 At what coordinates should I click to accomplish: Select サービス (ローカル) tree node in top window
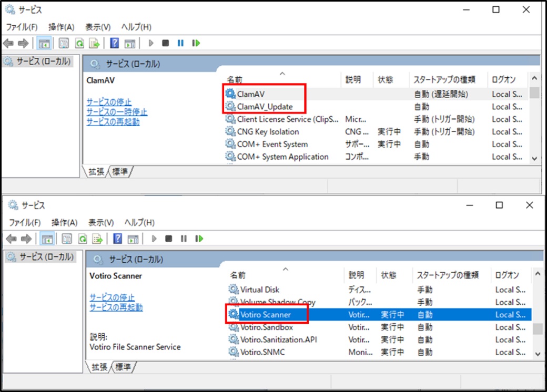pyautogui.click(x=38, y=61)
